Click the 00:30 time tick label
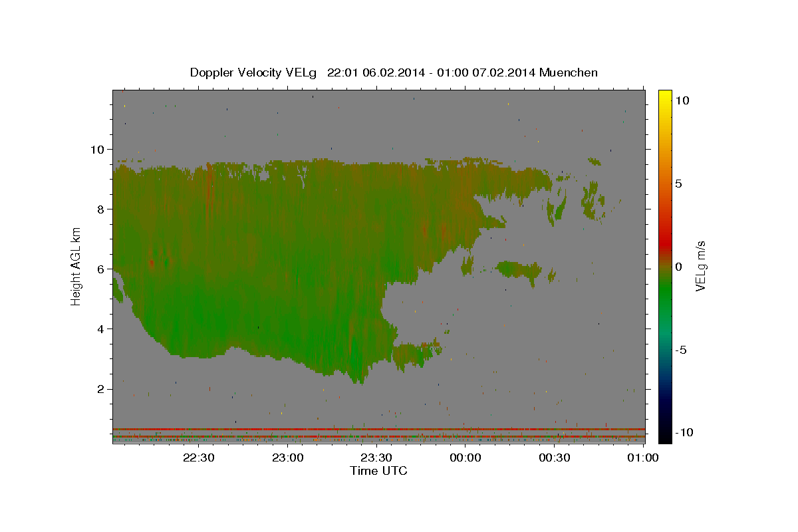The image size is (798, 532). tap(554, 458)
